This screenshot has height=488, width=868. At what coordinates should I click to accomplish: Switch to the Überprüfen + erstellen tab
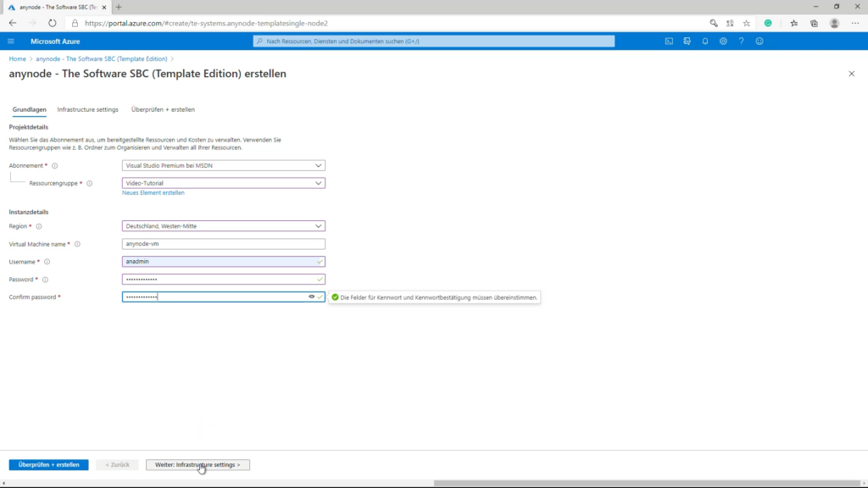coord(163,109)
